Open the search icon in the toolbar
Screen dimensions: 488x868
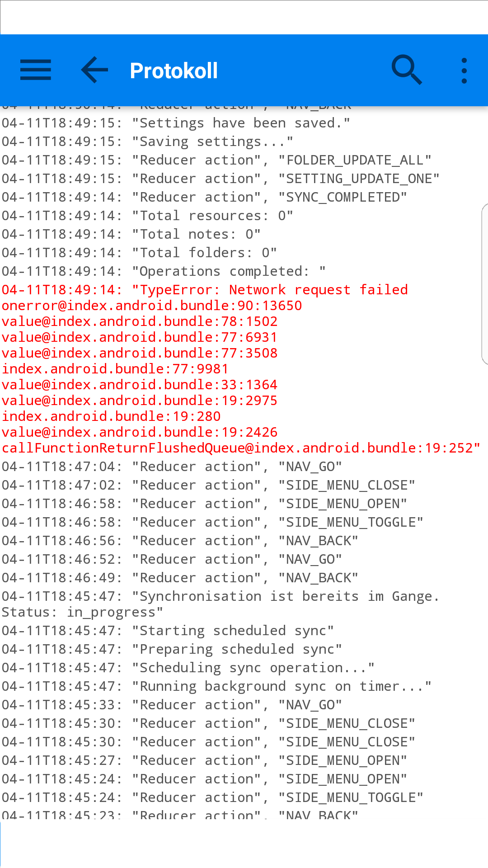(406, 70)
